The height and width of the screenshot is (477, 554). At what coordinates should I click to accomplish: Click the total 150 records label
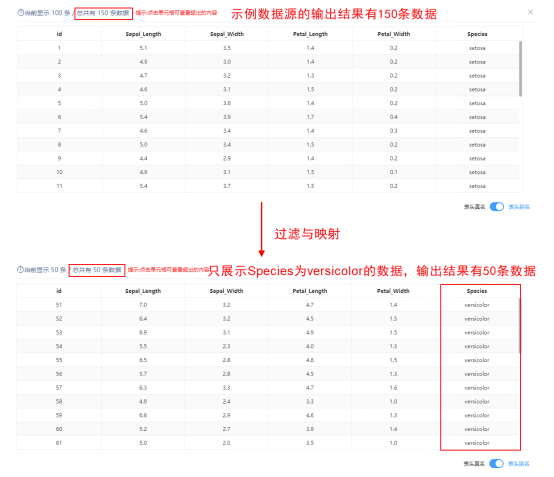[103, 13]
